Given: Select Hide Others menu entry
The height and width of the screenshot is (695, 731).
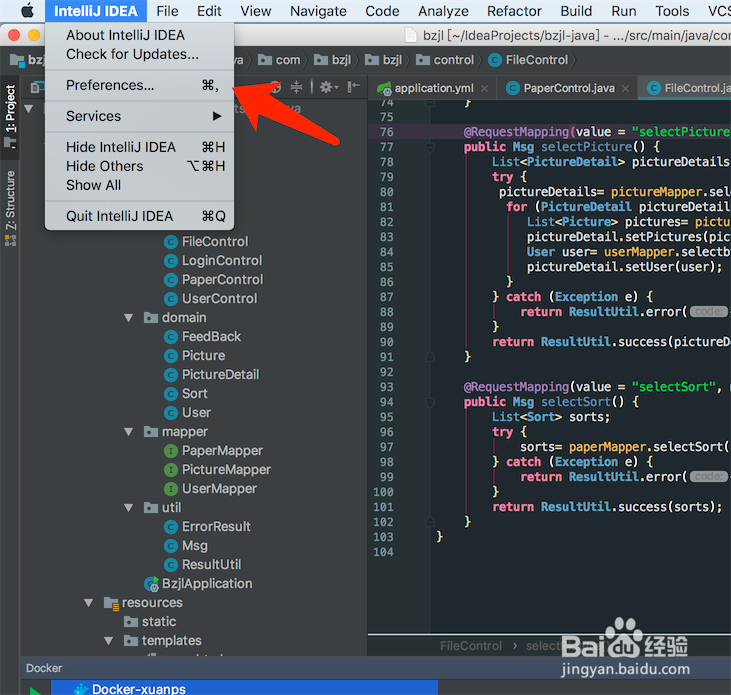Looking at the screenshot, I should click(139, 166).
